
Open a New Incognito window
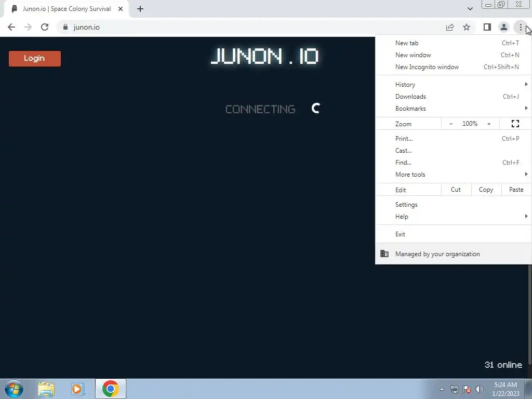[453, 67]
